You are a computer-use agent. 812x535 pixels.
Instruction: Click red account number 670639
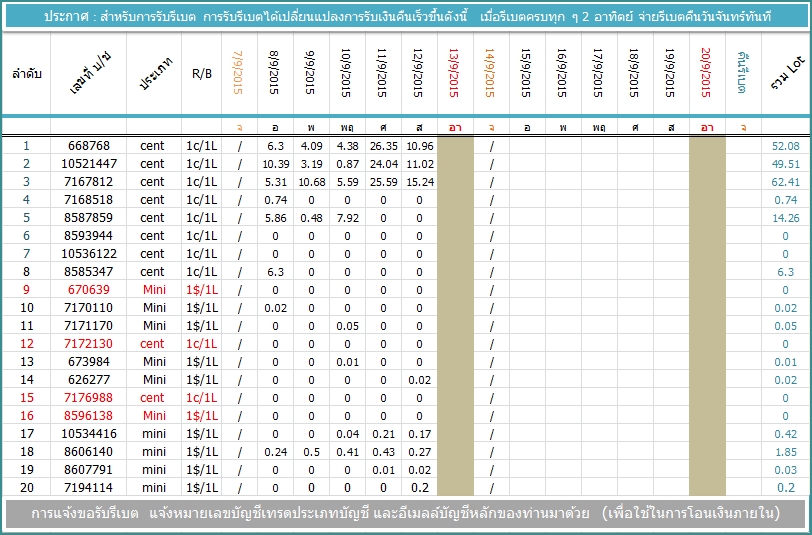(x=89, y=290)
